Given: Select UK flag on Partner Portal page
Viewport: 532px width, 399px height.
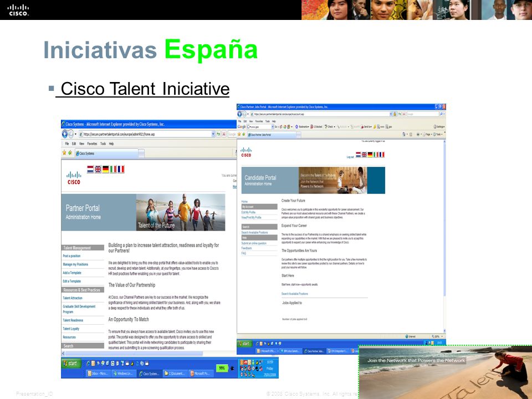Looking at the screenshot, I should click(x=98, y=169).
